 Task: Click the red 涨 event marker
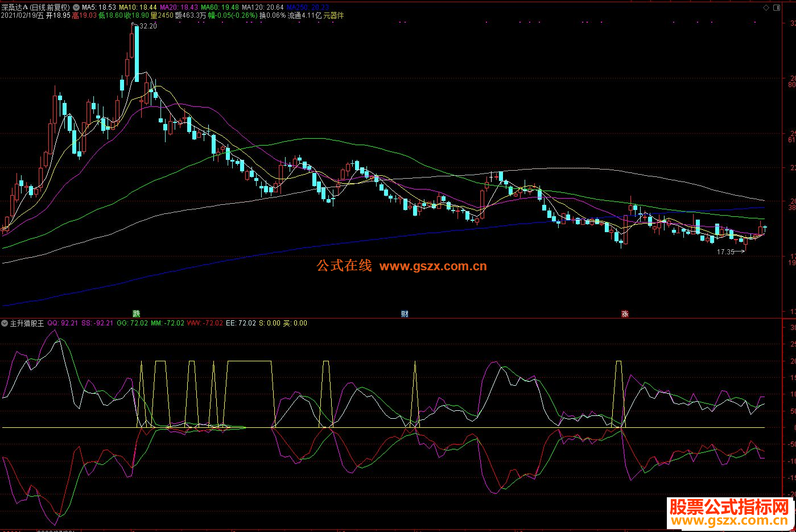point(625,314)
